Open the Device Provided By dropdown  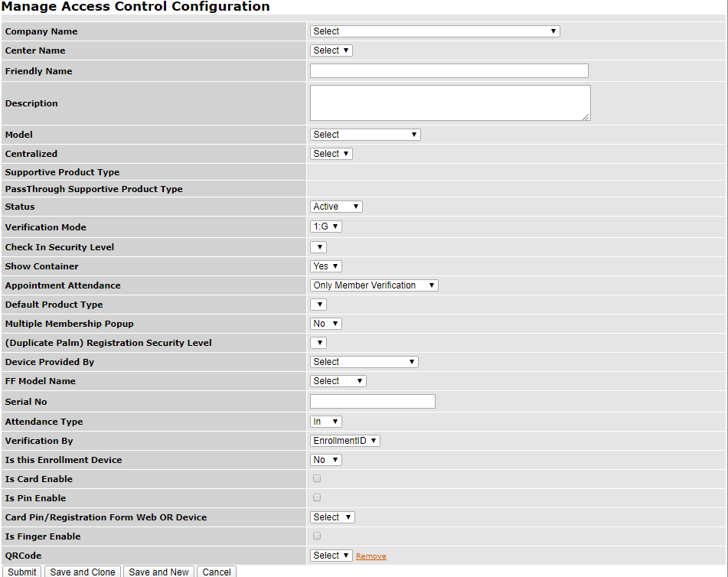coord(364,362)
